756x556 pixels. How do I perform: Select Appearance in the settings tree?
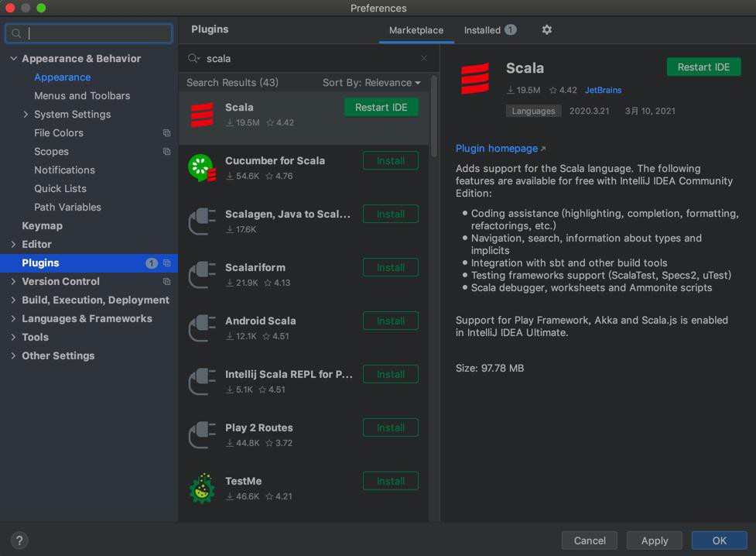[62, 77]
